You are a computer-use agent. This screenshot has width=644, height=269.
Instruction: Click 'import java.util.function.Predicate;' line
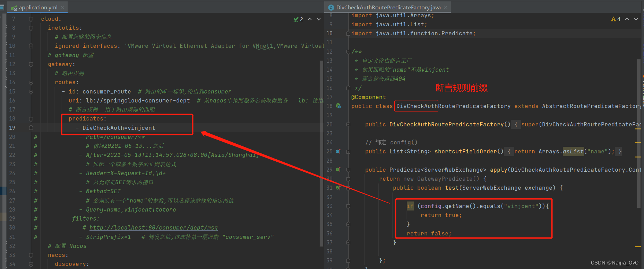coord(413,33)
